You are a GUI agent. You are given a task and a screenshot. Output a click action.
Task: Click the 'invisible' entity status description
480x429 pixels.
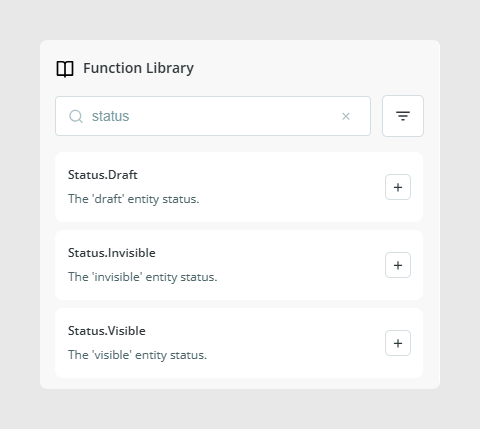pyautogui.click(x=143, y=277)
